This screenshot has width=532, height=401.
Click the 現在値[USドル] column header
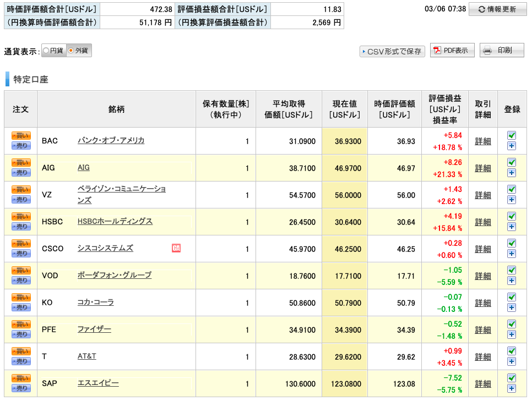pyautogui.click(x=345, y=109)
